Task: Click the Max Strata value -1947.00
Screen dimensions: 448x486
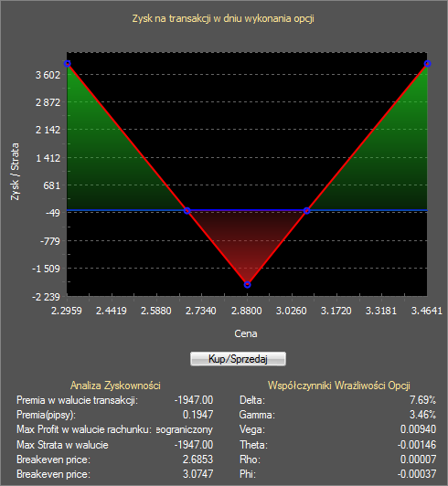Action: coord(194,445)
